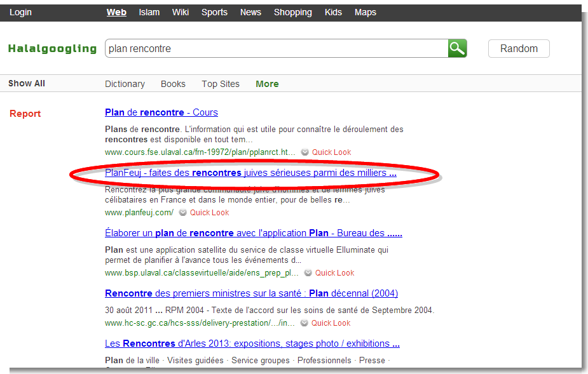Image resolution: width=588 pixels, height=374 pixels.
Task: Select the Web tab
Action: 116,12
